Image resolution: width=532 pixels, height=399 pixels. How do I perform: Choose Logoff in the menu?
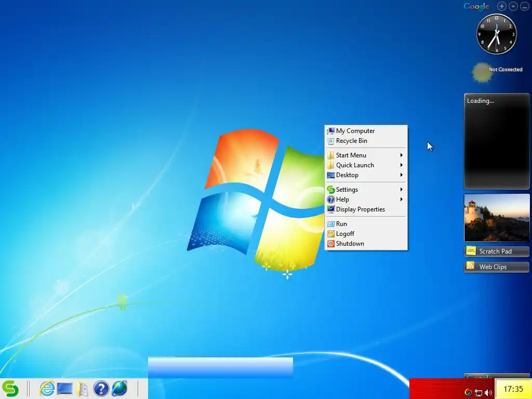pyautogui.click(x=366, y=234)
